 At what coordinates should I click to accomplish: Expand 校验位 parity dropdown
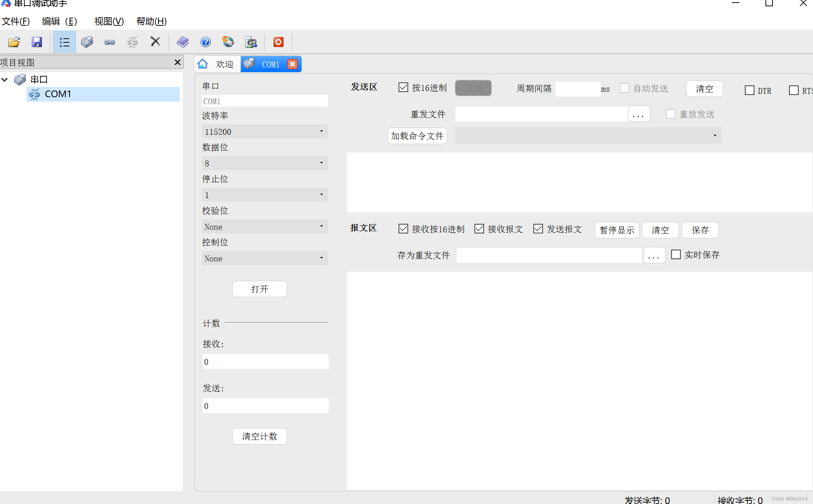pos(322,226)
